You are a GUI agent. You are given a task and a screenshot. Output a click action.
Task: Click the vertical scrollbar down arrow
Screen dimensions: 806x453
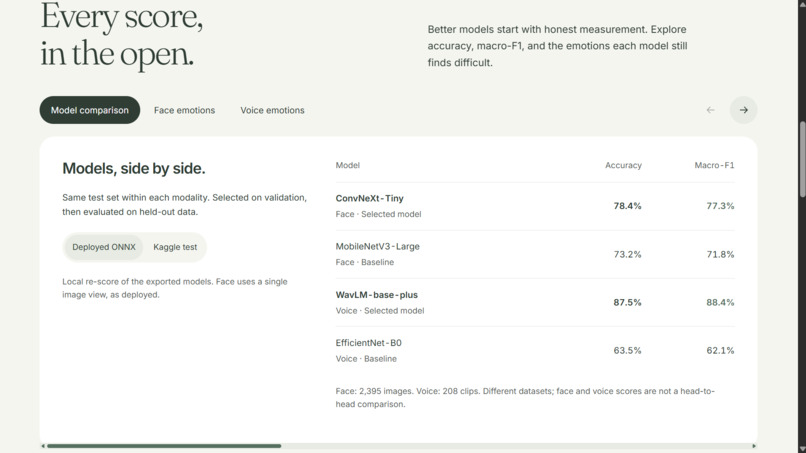pyautogui.click(x=802, y=449)
